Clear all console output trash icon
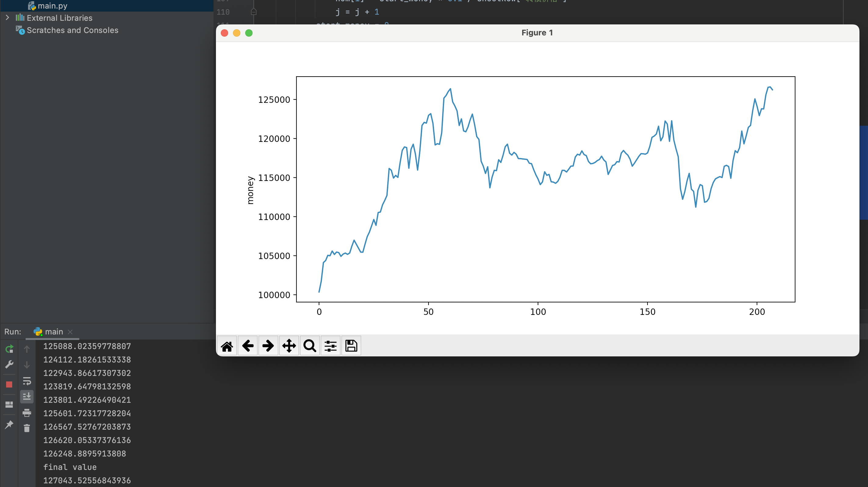868x487 pixels. click(27, 428)
